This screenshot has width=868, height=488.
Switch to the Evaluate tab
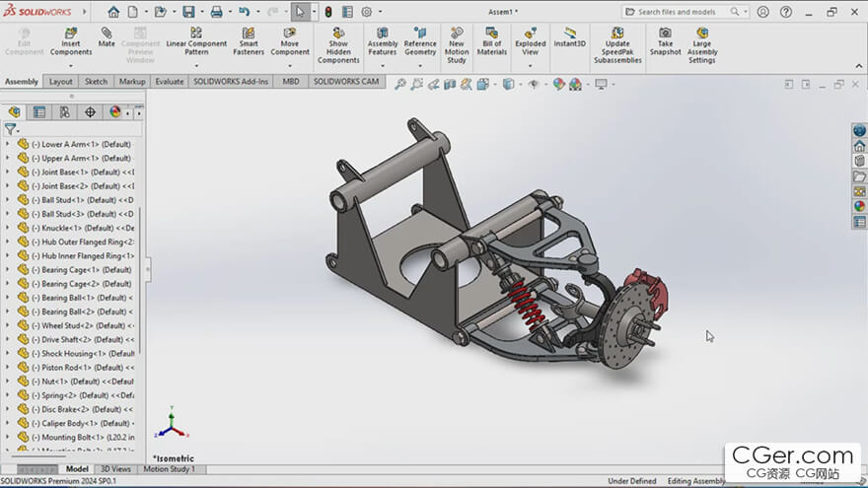pos(170,81)
